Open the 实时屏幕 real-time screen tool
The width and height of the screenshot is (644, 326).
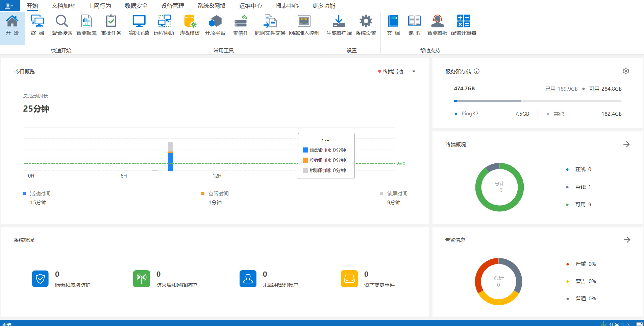tap(139, 25)
